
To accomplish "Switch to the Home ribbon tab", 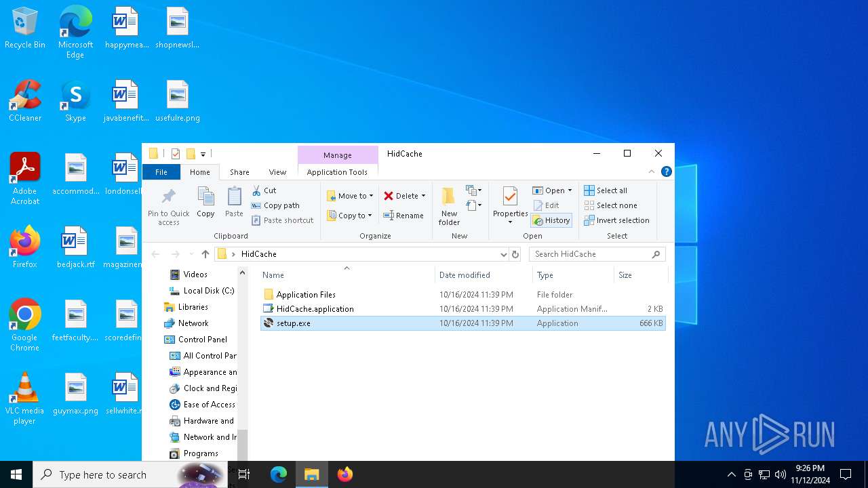I will (x=200, y=172).
